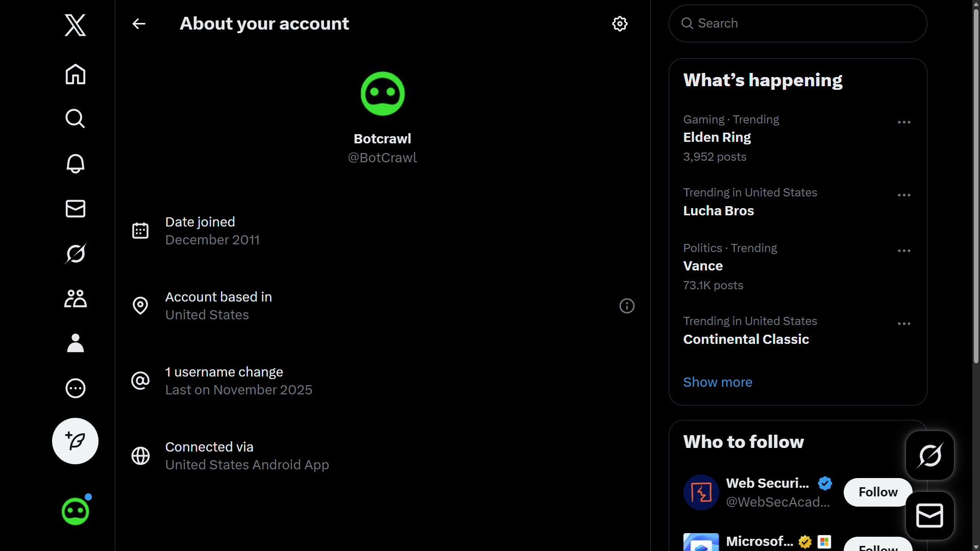Open the Messages envelope icon in sidebar
The image size is (980, 551).
[x=75, y=208]
